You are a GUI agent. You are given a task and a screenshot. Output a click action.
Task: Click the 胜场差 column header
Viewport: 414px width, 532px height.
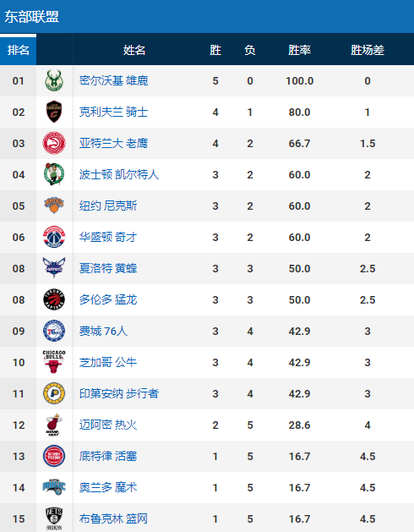click(x=368, y=50)
